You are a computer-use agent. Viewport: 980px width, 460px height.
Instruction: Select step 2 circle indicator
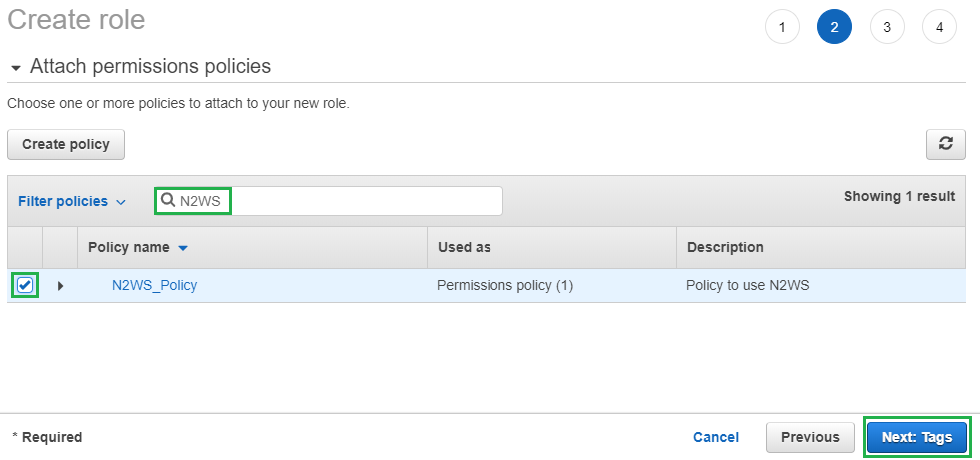click(834, 27)
